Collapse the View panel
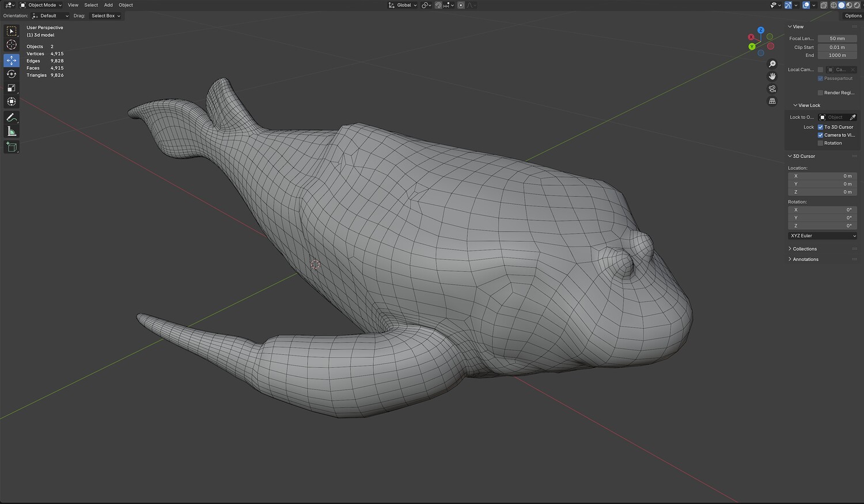 coord(798,26)
